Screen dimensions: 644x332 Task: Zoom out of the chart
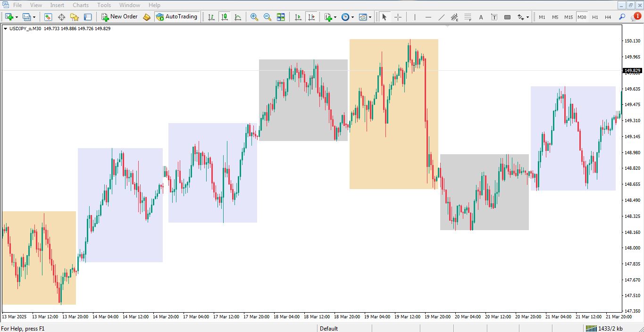pyautogui.click(x=268, y=17)
